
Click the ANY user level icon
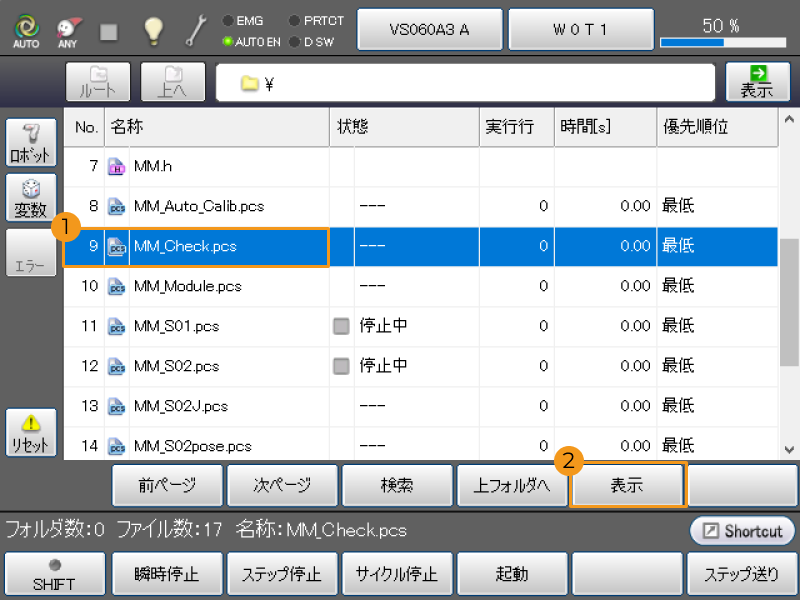(67, 32)
